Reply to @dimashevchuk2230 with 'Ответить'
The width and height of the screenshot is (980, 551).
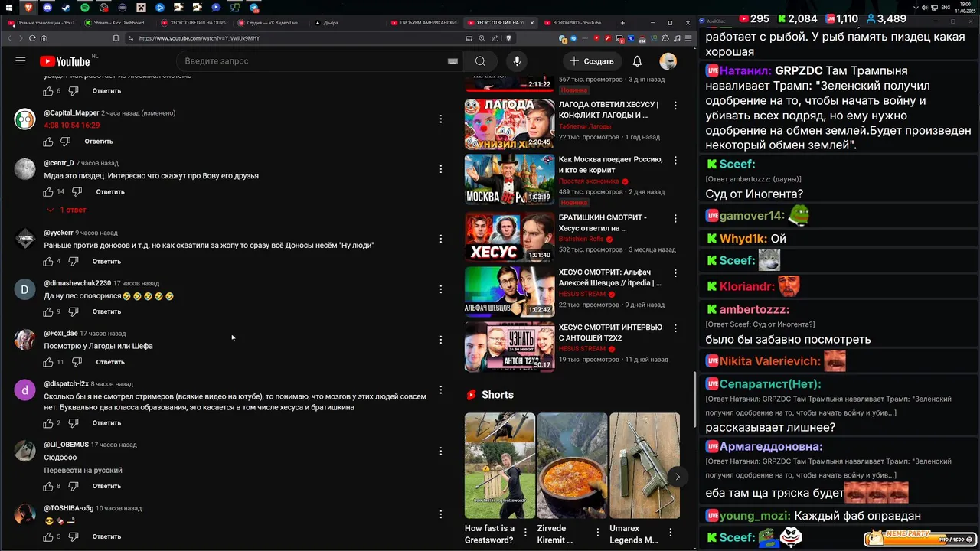click(x=106, y=311)
